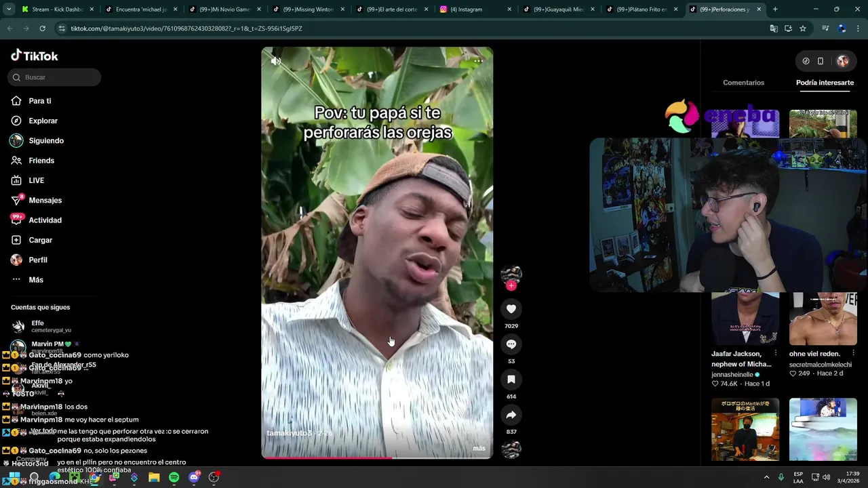Screen dimensions: 868x488
Task: Go back in browser
Action: (x=9, y=28)
